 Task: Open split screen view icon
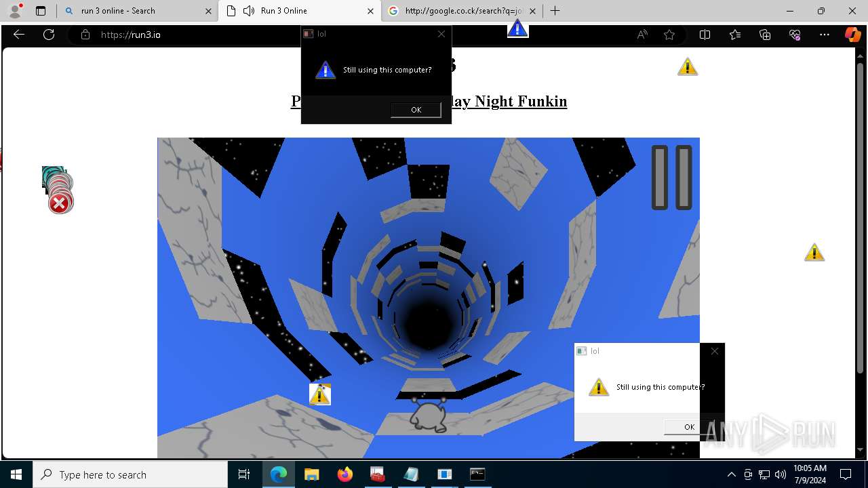pyautogui.click(x=705, y=35)
